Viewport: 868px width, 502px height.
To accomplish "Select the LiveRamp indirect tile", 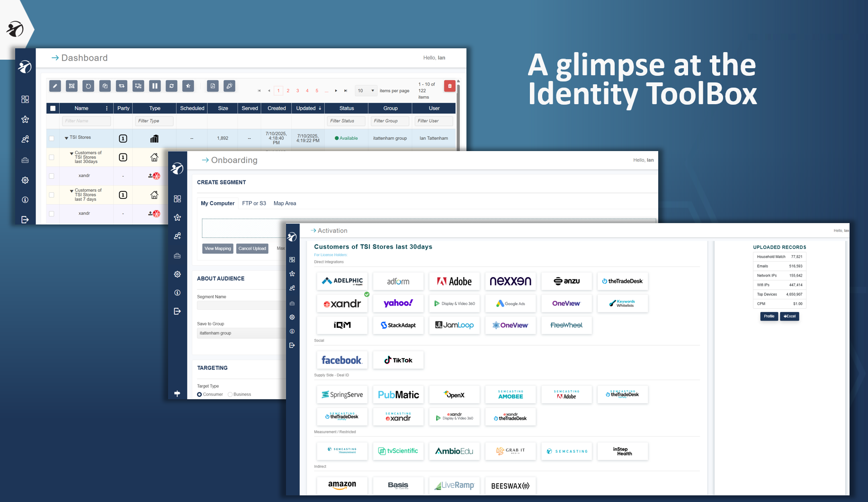I will pos(455,485).
